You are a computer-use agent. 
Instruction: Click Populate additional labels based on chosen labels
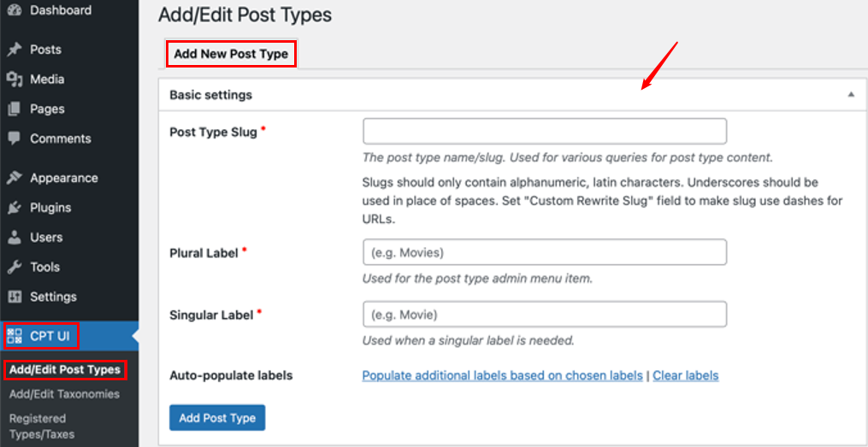point(502,376)
